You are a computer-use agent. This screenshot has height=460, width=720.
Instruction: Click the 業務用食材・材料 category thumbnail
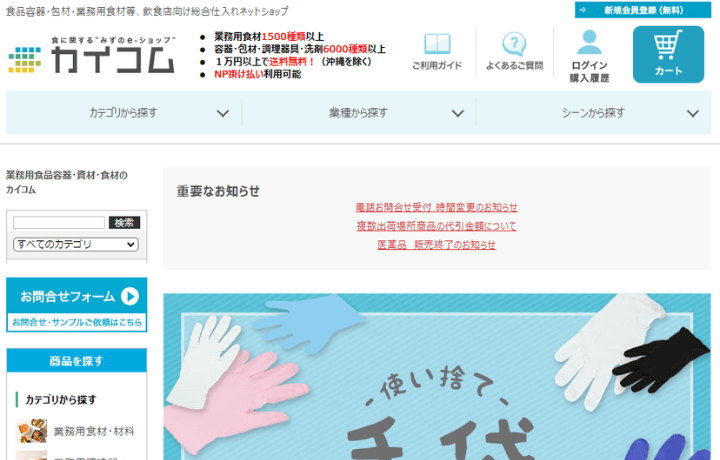[x=31, y=431]
